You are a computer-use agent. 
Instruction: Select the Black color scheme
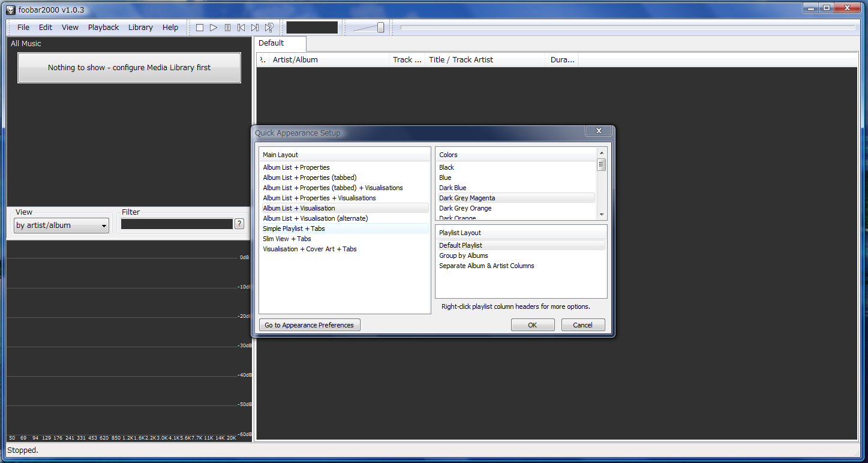(516, 167)
